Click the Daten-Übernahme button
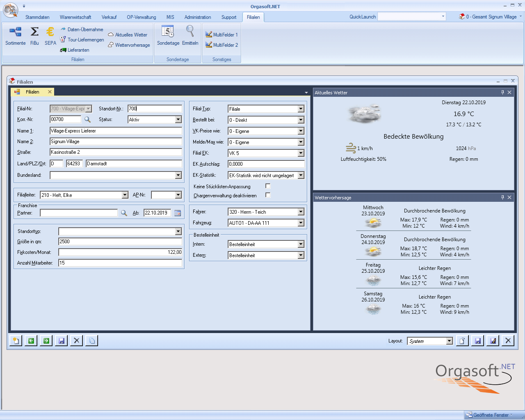525x420 pixels. (x=85, y=30)
